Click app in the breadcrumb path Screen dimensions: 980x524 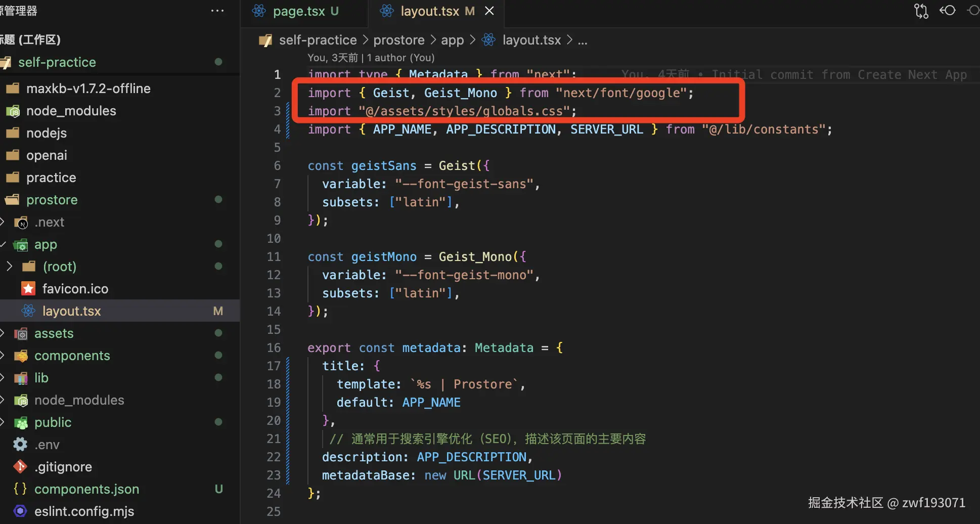[x=452, y=40]
